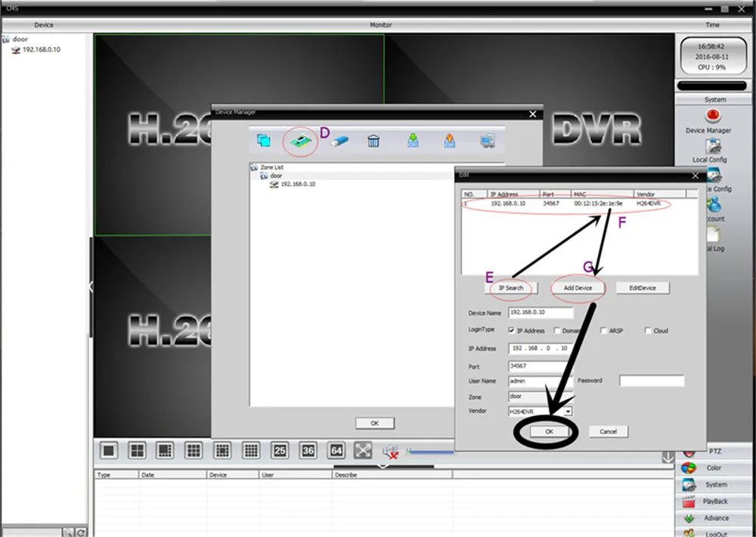Click the LogOut tab

coord(714,533)
